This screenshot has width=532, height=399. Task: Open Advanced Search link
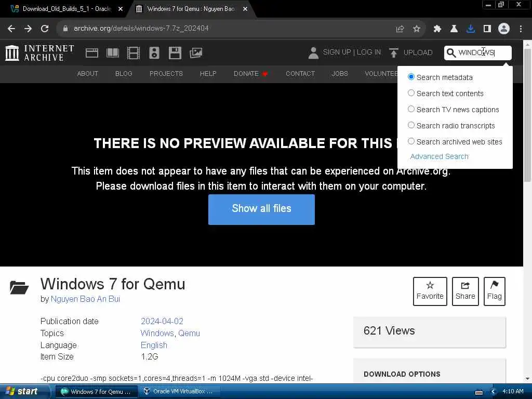pos(440,156)
